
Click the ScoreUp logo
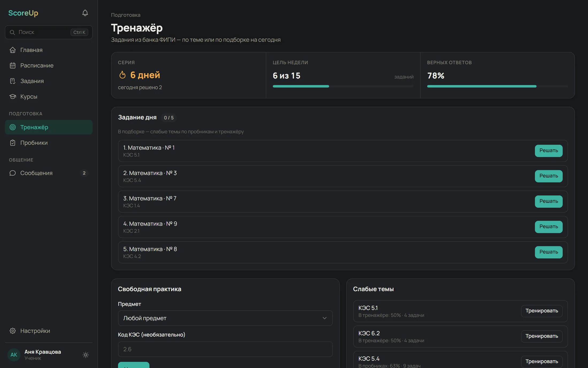pos(23,13)
